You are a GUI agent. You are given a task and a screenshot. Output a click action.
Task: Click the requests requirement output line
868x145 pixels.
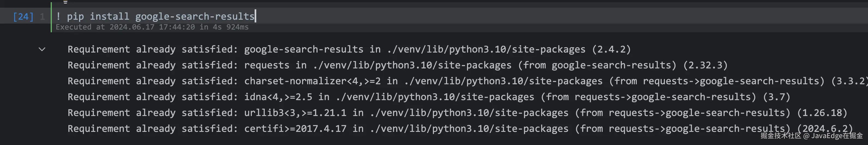click(398, 65)
